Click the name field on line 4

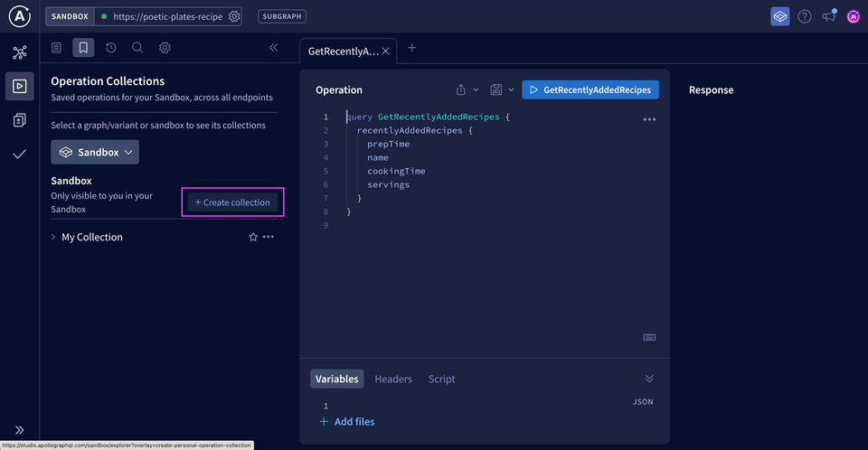[378, 158]
